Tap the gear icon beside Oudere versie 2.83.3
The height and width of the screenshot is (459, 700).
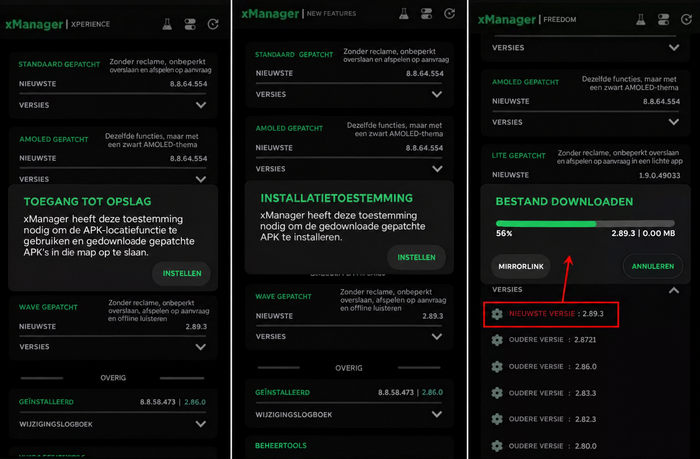(497, 393)
